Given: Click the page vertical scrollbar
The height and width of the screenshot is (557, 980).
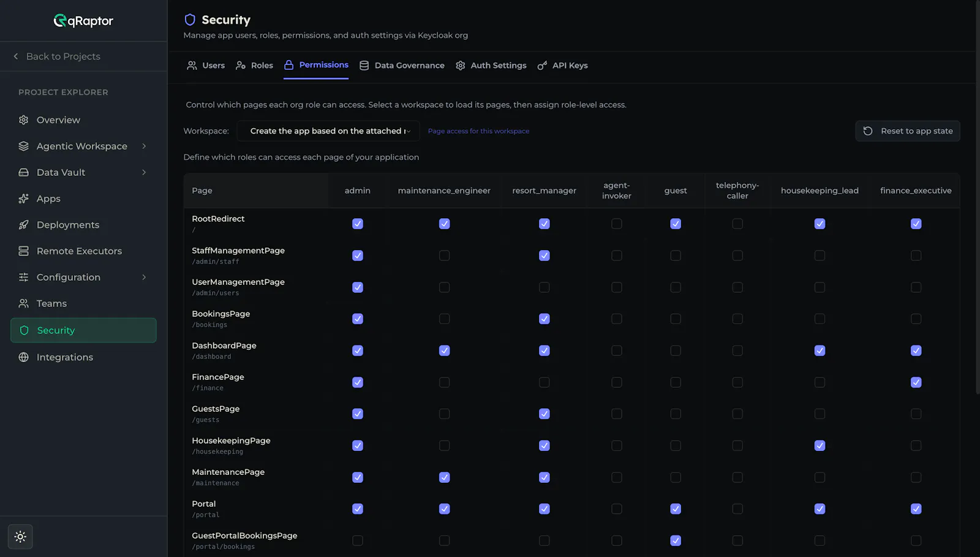Looking at the screenshot, I should pos(978,196).
